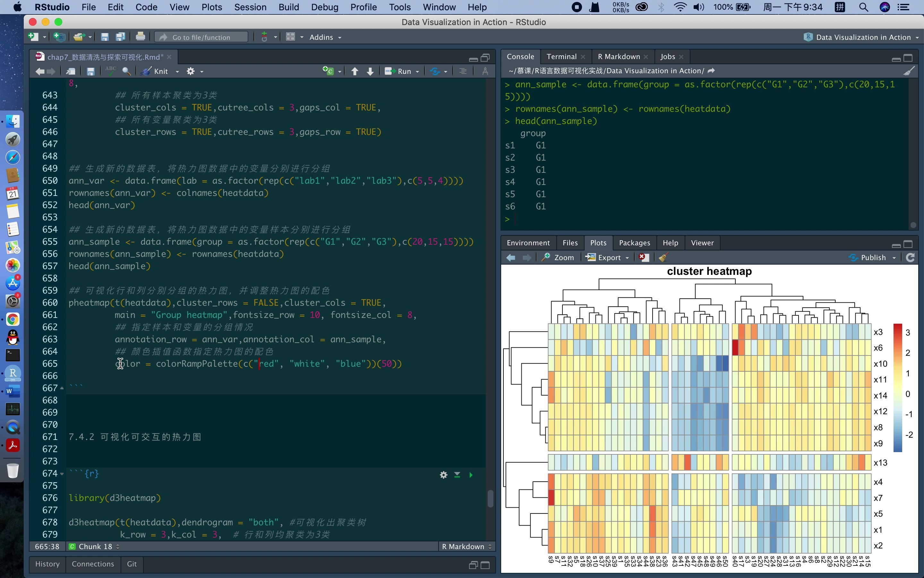Open project menu Data Visualization in Action

pyautogui.click(x=861, y=37)
